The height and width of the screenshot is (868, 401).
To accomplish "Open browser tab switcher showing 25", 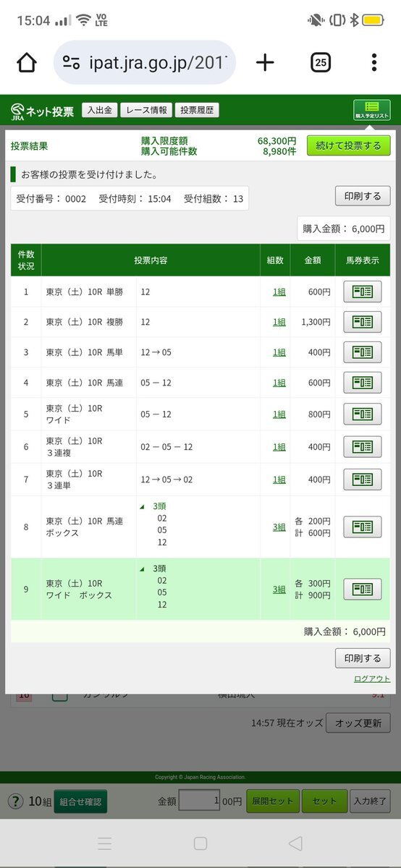I will (321, 63).
